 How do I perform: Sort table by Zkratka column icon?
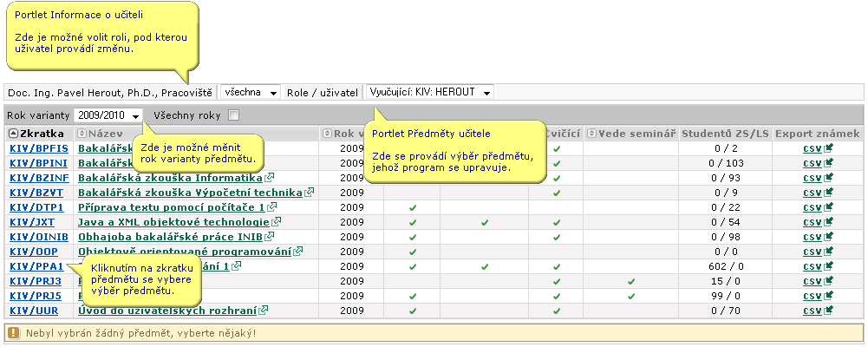14,134
